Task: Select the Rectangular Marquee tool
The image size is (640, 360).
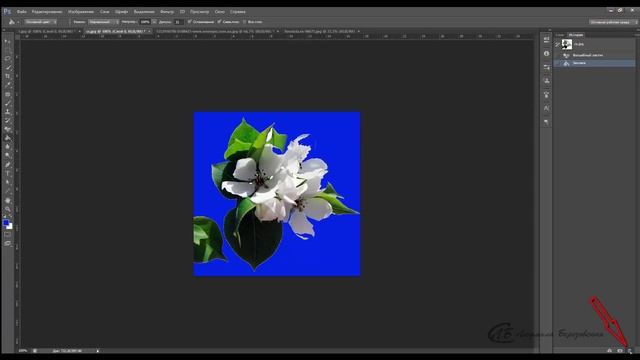Action: 7,50
